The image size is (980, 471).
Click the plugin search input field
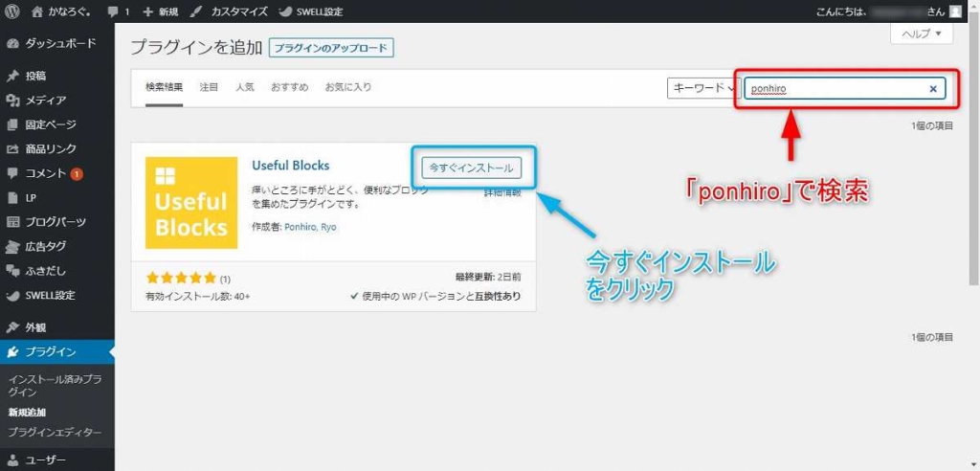[x=833, y=88]
